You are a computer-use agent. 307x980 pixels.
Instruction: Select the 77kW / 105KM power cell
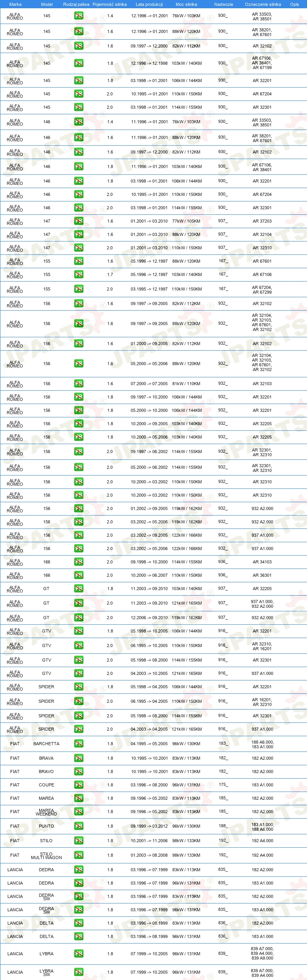click(x=186, y=221)
